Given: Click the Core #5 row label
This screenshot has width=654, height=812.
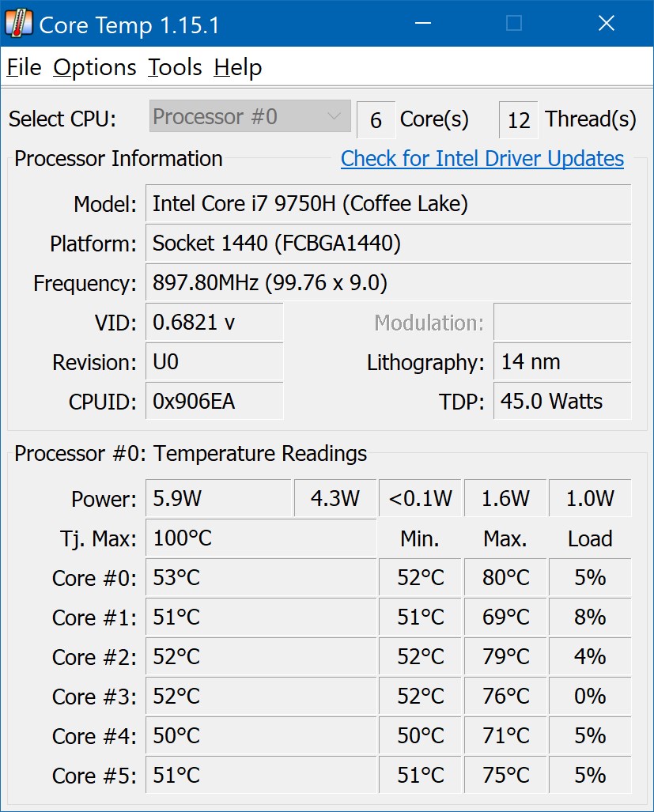Looking at the screenshot, I should coord(94,776).
